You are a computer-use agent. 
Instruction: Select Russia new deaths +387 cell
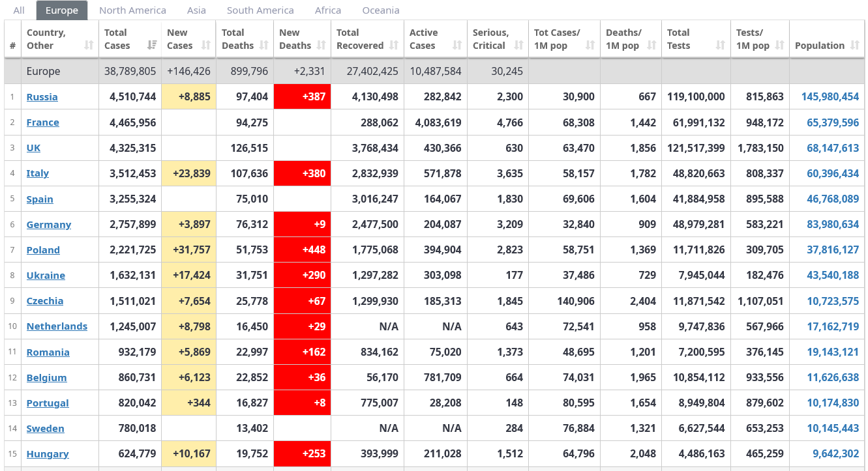pyautogui.click(x=303, y=97)
